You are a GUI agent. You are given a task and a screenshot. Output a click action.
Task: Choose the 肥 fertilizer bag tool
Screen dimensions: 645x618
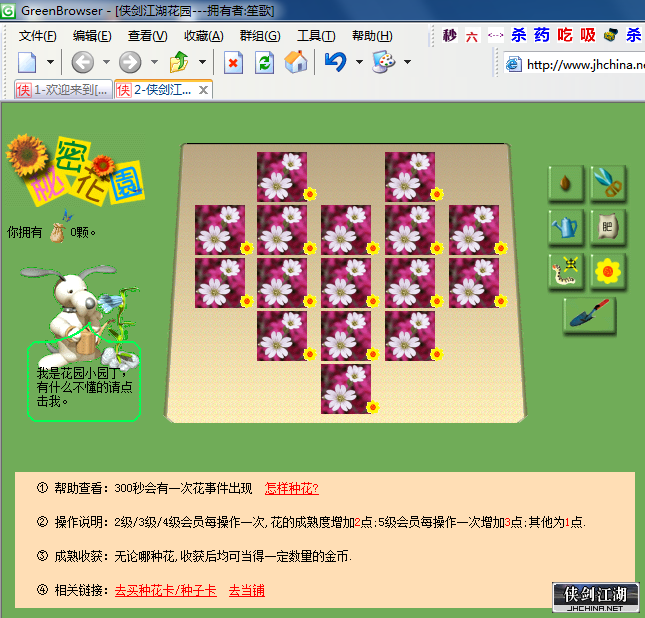[608, 228]
